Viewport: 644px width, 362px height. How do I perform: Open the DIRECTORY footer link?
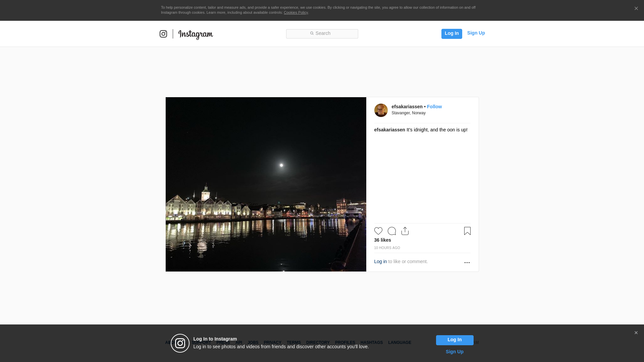coord(318,343)
